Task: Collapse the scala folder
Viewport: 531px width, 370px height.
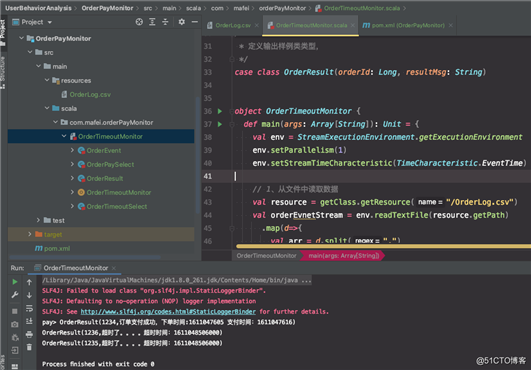Action: [47, 108]
